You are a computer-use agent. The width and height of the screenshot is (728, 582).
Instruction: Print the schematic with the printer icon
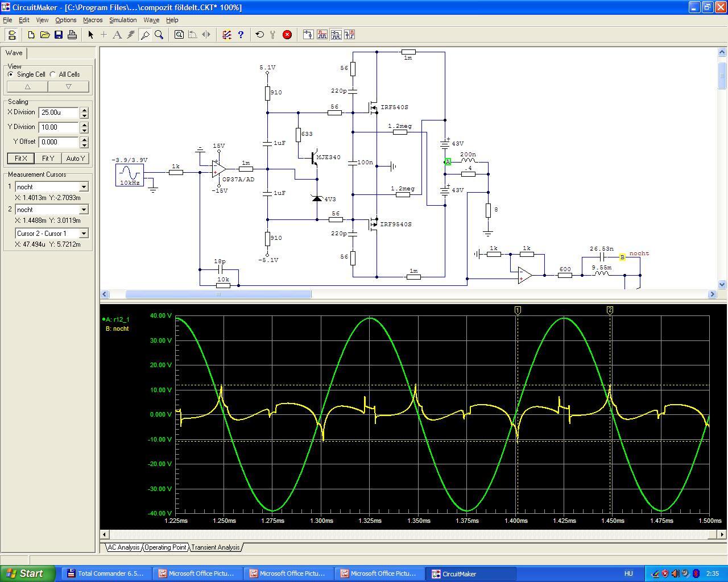pyautogui.click(x=72, y=35)
